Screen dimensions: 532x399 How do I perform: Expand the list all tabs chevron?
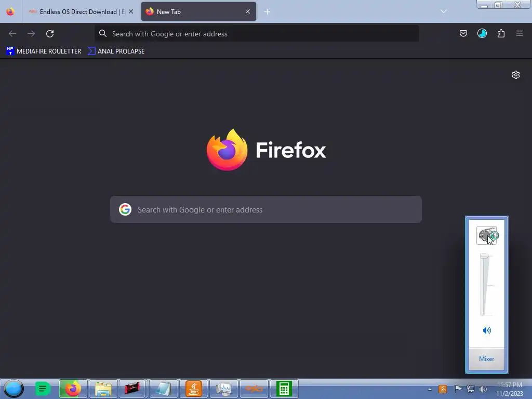[x=444, y=11]
